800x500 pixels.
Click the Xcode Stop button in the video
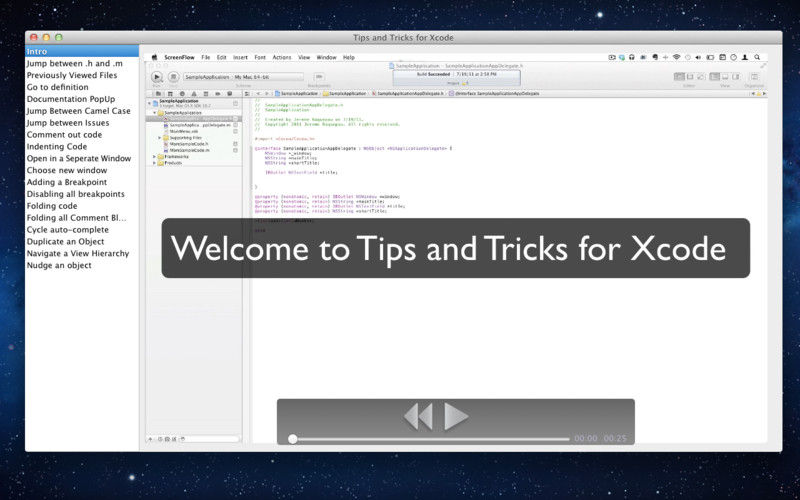pyautogui.click(x=173, y=77)
